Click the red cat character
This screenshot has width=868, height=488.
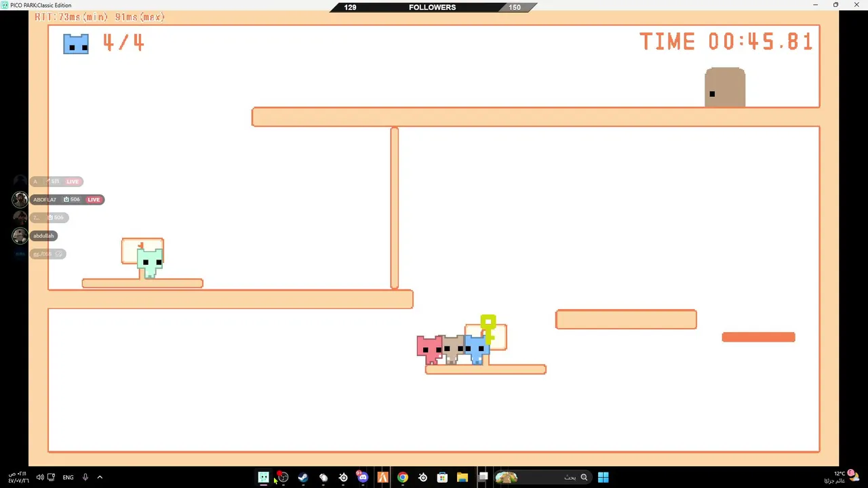tap(429, 350)
